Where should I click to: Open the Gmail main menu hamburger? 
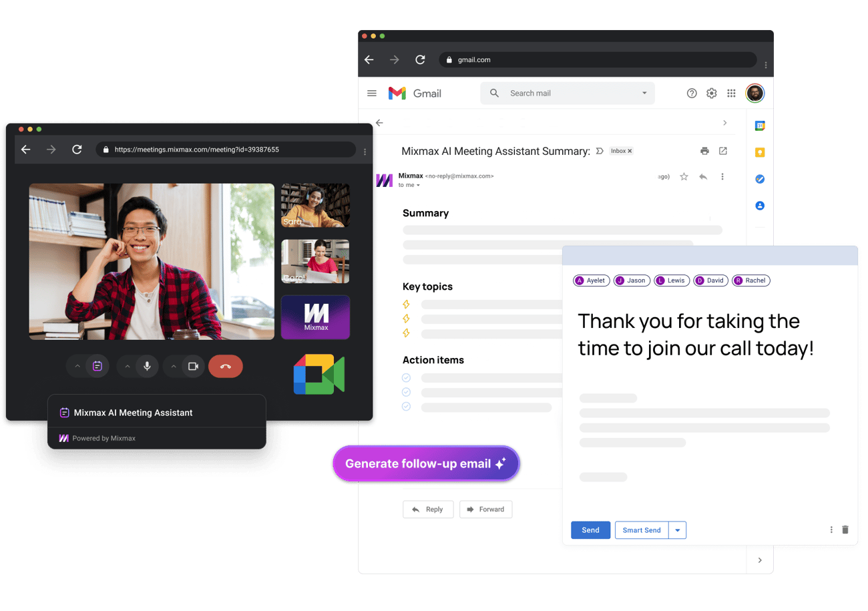click(372, 93)
